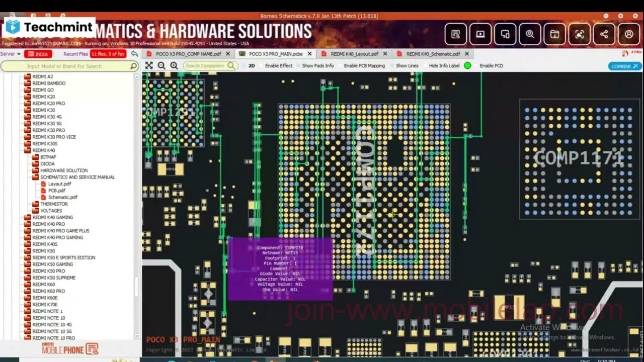Check the Hide Info Label option
Viewport: 644px width, 362px height.
click(425, 66)
